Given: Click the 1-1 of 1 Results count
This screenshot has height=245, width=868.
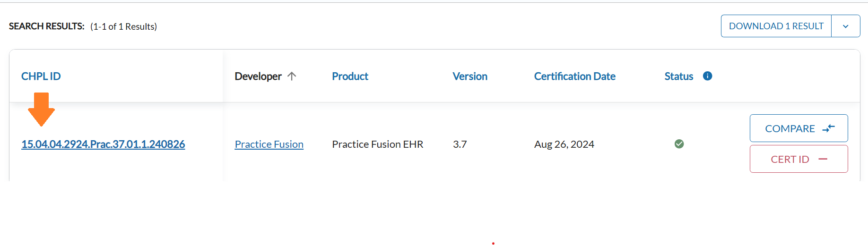Looking at the screenshot, I should coord(123,26).
